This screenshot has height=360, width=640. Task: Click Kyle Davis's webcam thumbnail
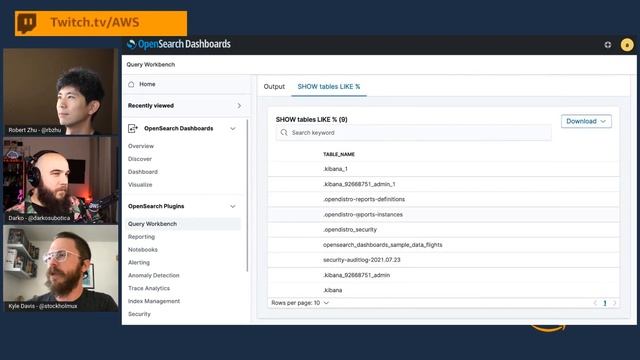tap(60, 268)
